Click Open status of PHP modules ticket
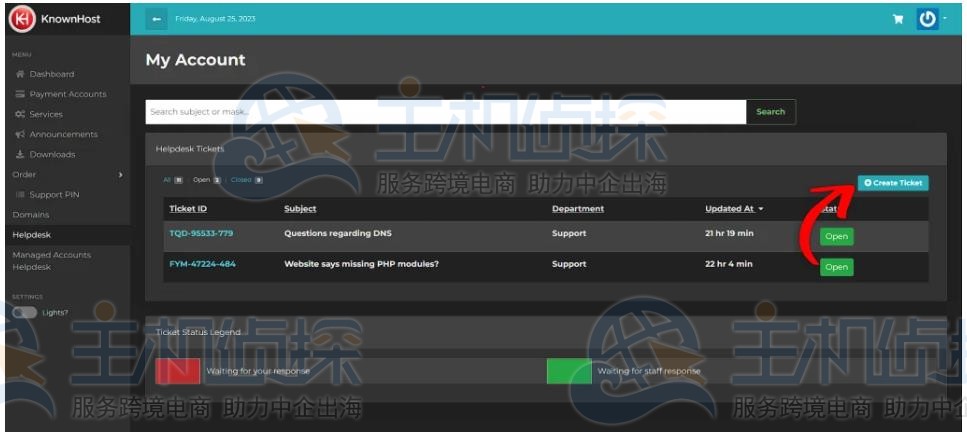The image size is (967, 436). (836, 267)
